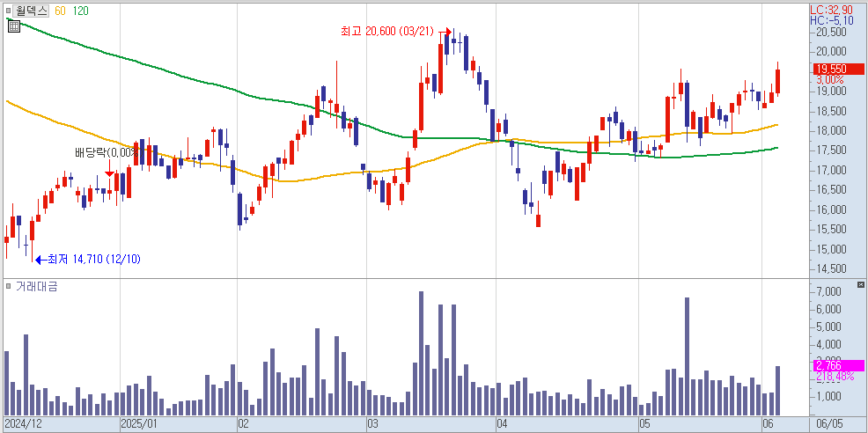
Task: Click the 20,500 price axis label
Action: (x=830, y=32)
